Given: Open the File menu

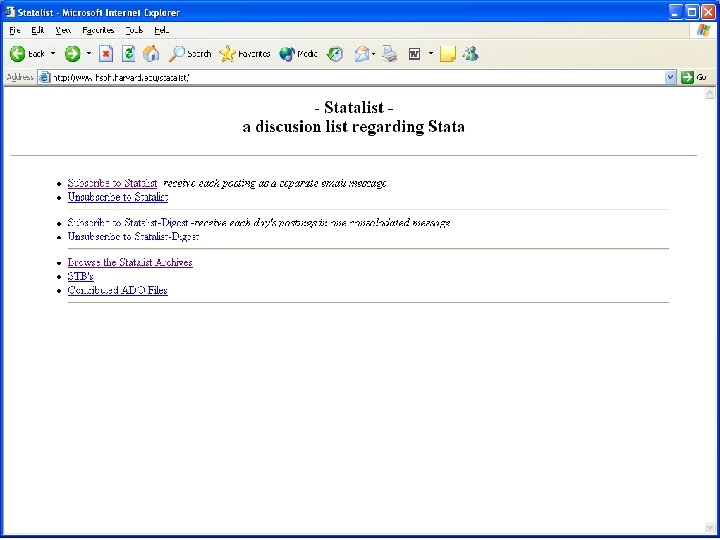Looking at the screenshot, I should (15, 30).
